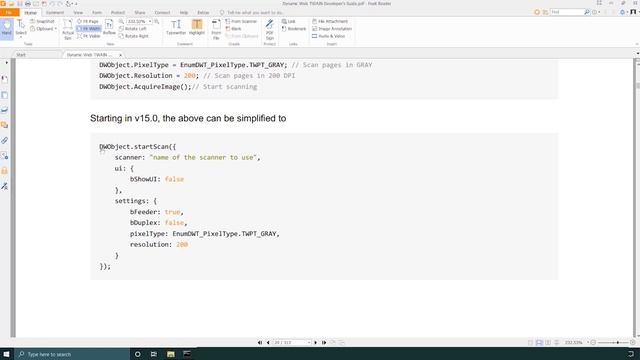Go to the first page
Image resolution: width=640 pixels, height=360 pixels.
[260, 342]
